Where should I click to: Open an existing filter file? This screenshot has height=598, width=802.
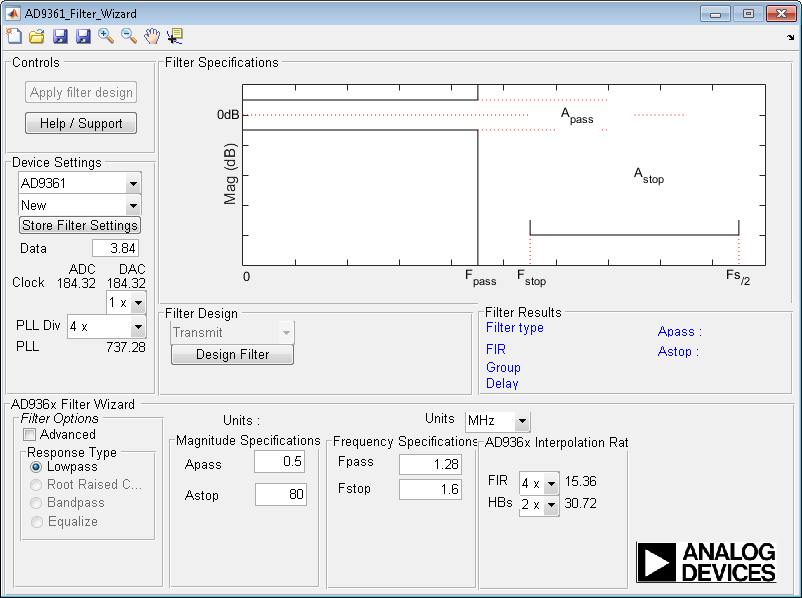click(37, 36)
